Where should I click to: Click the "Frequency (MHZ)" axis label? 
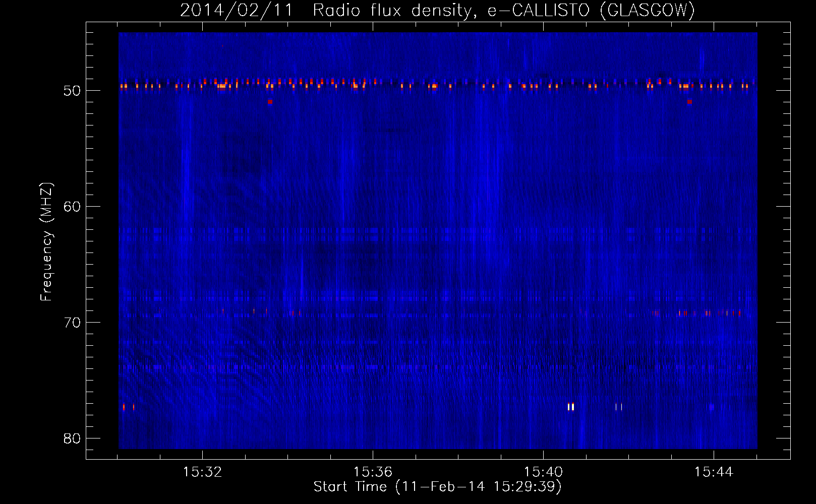pyautogui.click(x=46, y=242)
